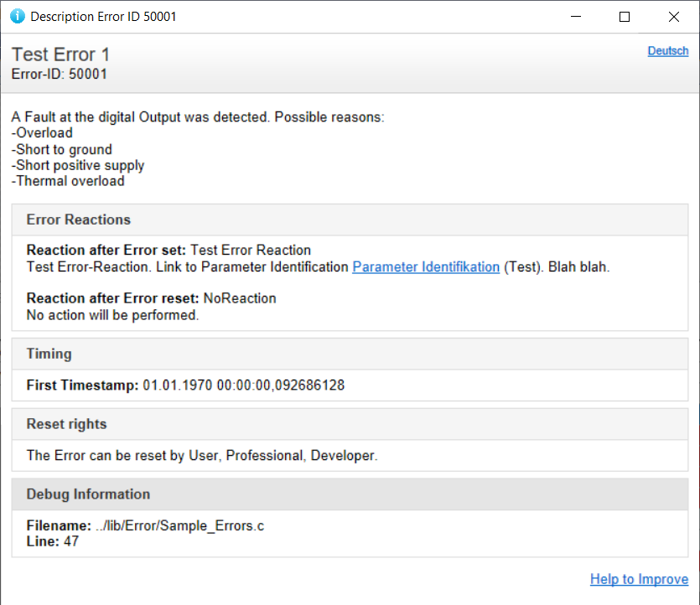Collapse the Error Reactions section header
Viewport: 700px width, 605px height.
coord(79,220)
